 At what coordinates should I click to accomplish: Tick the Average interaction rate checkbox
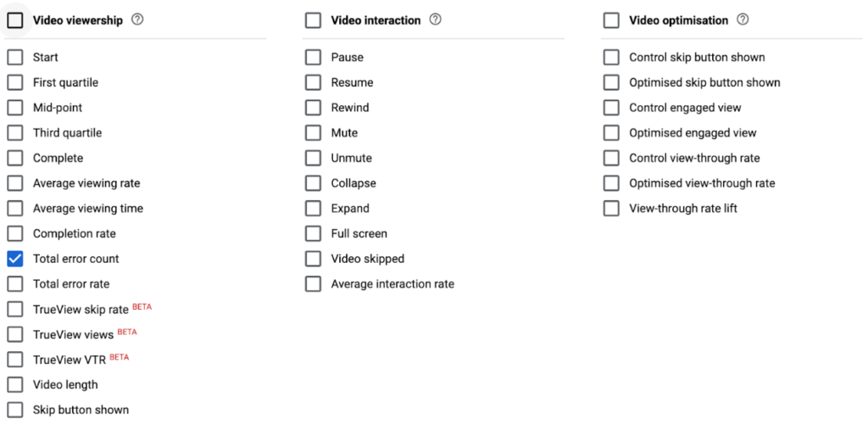[314, 284]
